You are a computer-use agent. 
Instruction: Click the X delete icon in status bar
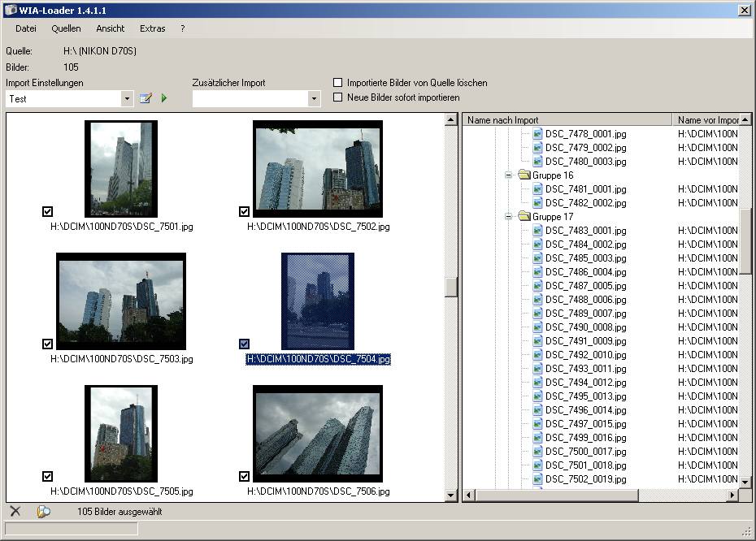click(x=15, y=511)
